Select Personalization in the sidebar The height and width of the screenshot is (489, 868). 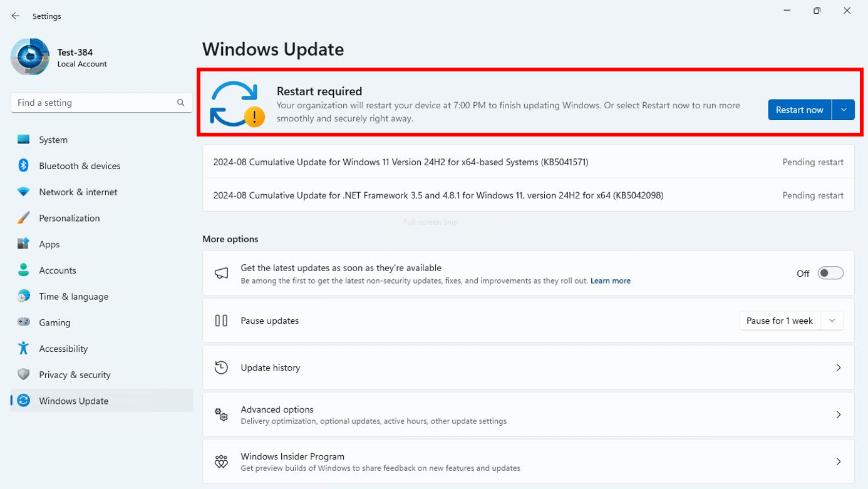pyautogui.click(x=101, y=218)
